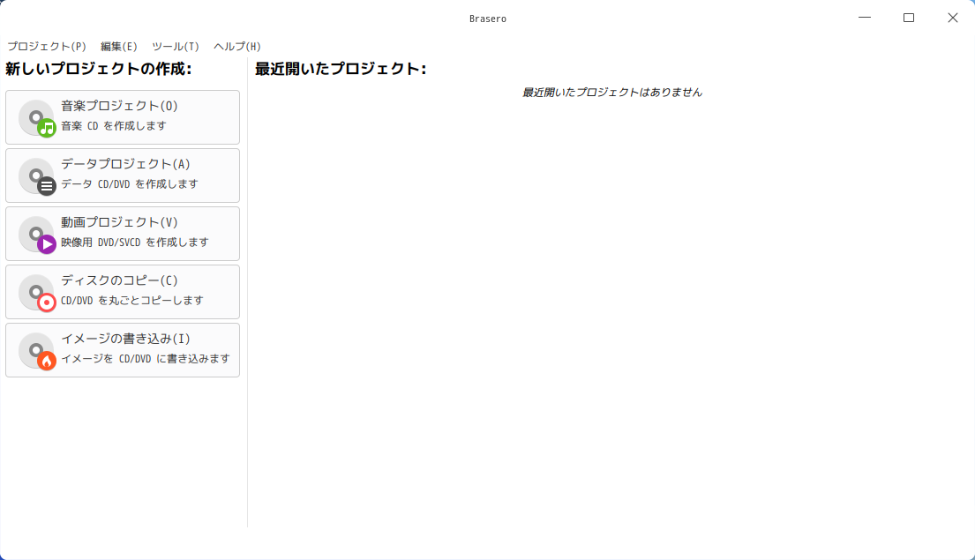The height and width of the screenshot is (560, 975).
Task: Click the disc copy icon with red ring badge
Action: pos(37,293)
